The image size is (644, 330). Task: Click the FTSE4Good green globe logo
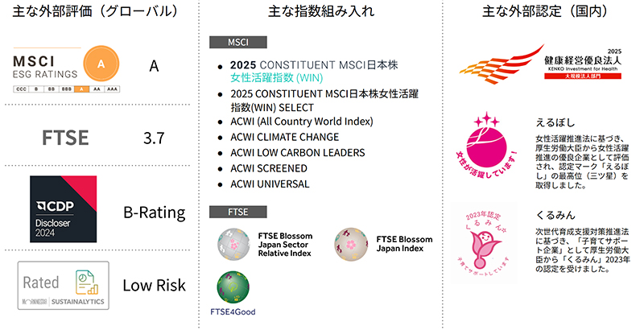[233, 287]
